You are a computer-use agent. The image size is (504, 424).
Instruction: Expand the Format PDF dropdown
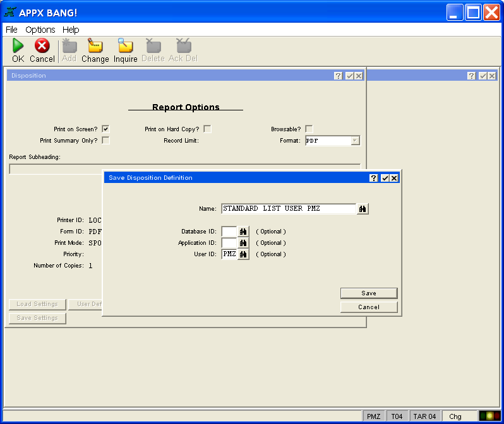pos(355,141)
